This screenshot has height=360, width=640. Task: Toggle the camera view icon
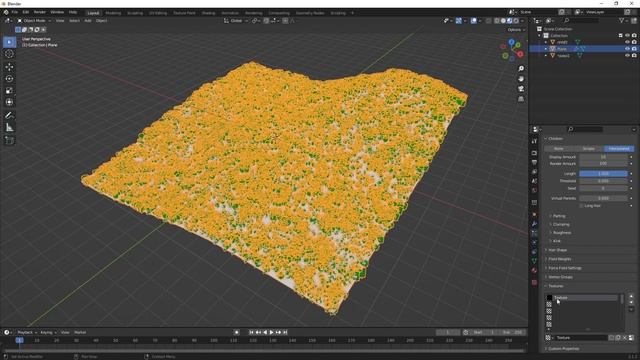[521, 89]
